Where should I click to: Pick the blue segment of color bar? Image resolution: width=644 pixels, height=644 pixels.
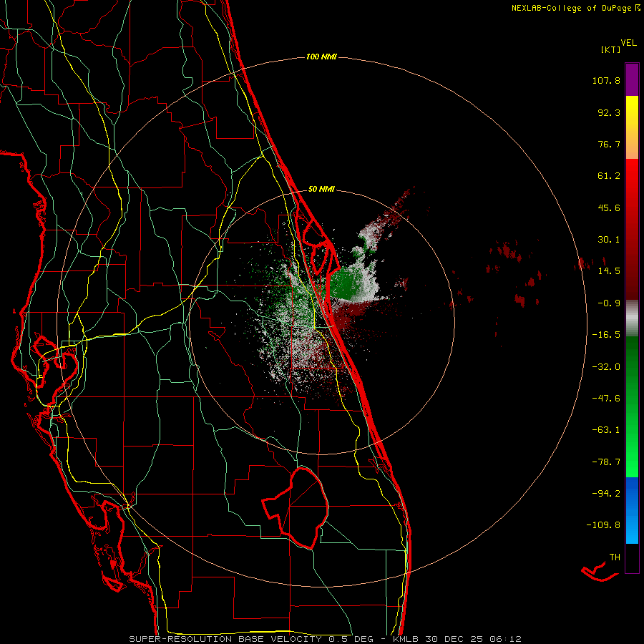pyautogui.click(x=632, y=510)
